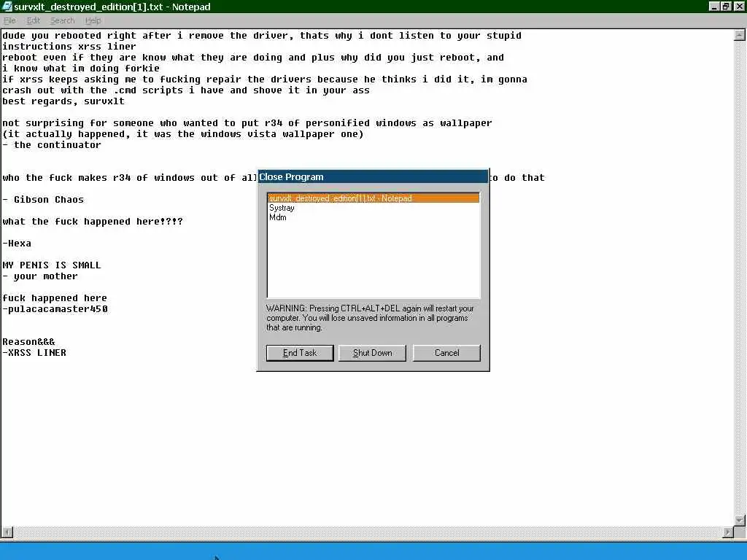Click the horizontal scrollbar left arrow
This screenshot has width=747, height=560.
(x=7, y=532)
